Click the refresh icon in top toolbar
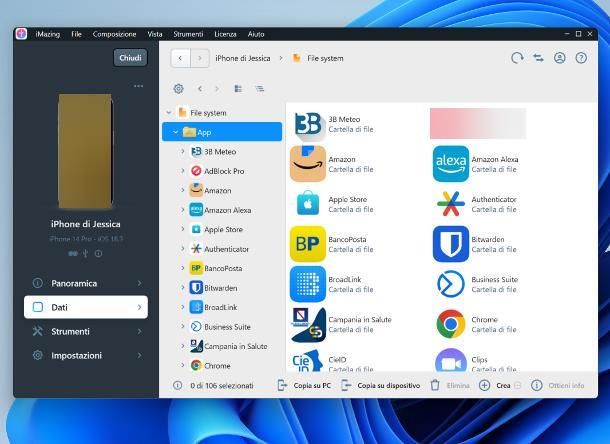Screen dimensions: 610x444 [x=517, y=58]
